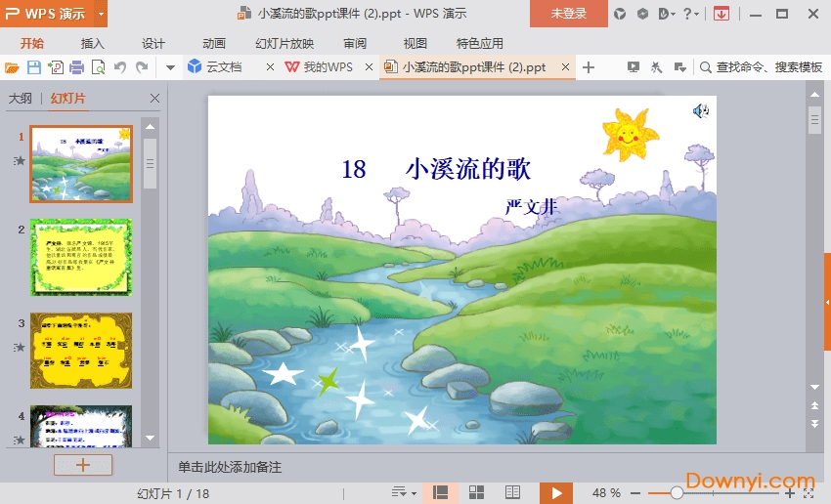Close the 小溪流的歌ppt课件 (2).ppt tab
This screenshot has height=504, width=831.
565,67
